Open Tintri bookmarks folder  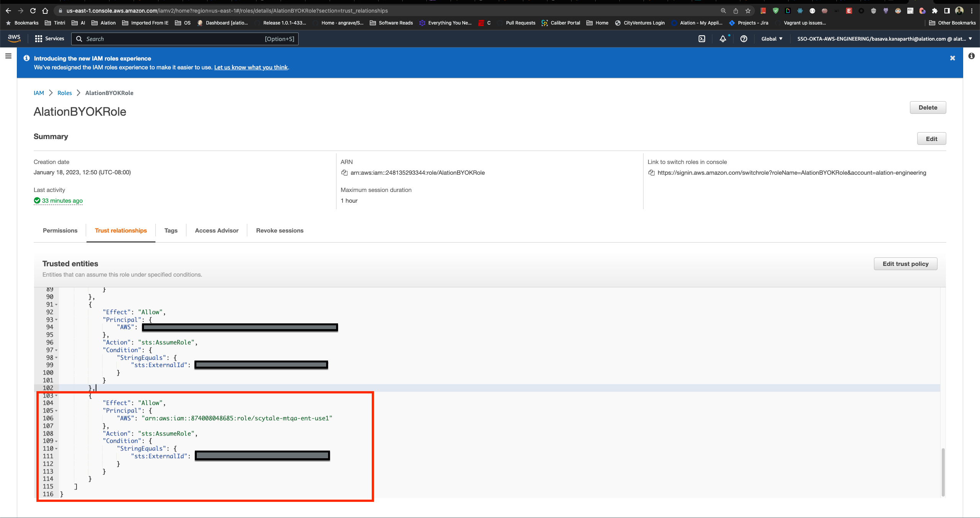click(55, 23)
